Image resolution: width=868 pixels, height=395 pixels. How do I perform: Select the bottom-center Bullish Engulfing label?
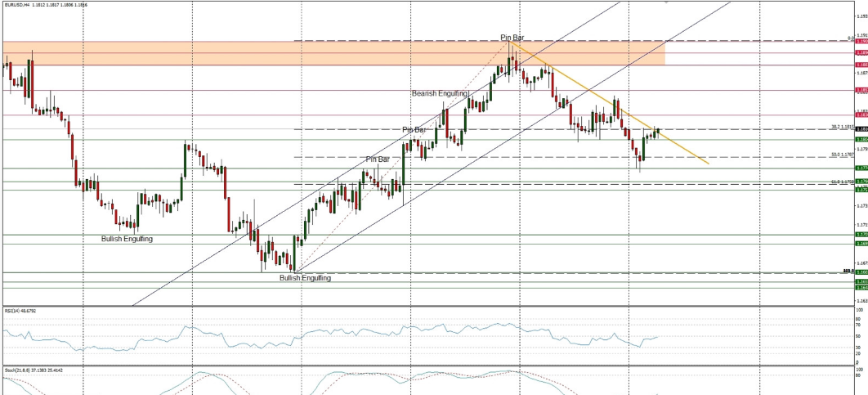click(305, 278)
